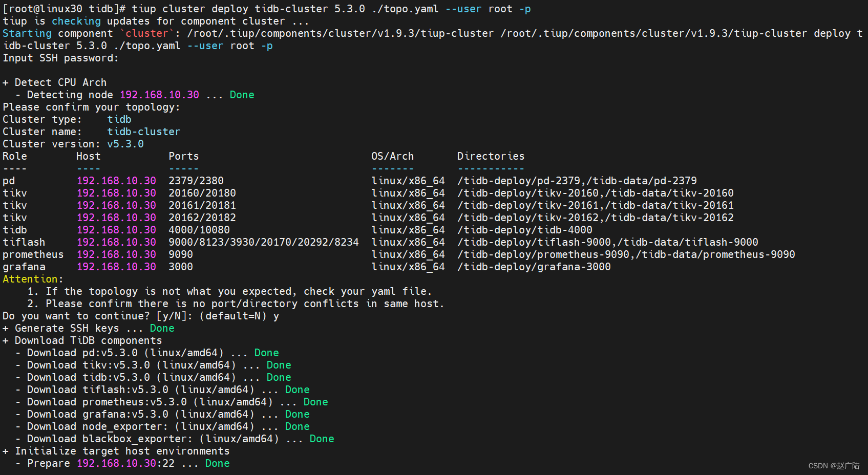Click the 'Role' column header
The width and height of the screenshot is (868, 475).
tap(15, 156)
